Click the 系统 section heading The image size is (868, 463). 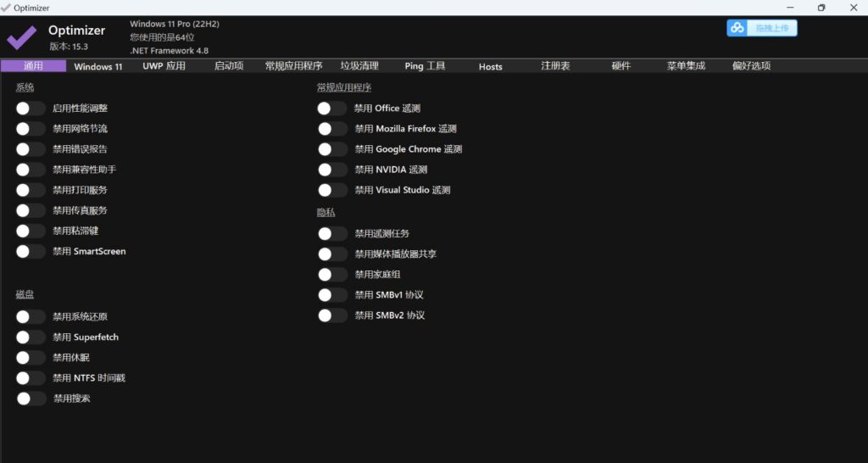(25, 87)
